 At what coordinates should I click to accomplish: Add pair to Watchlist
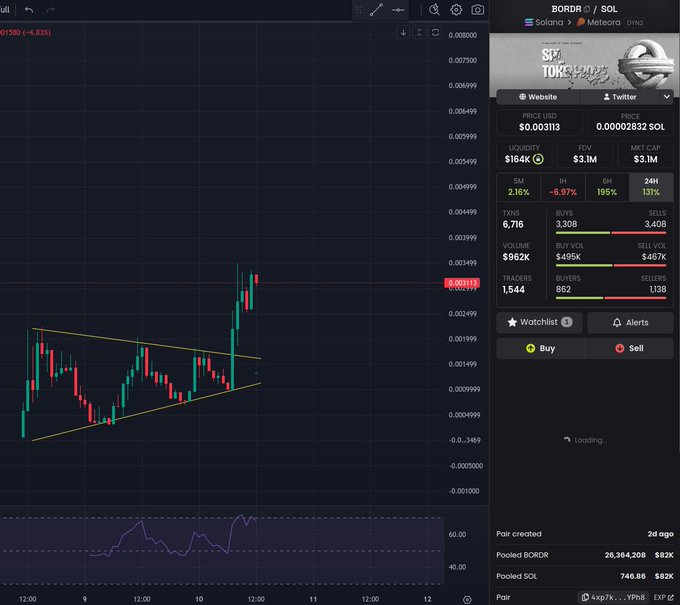click(539, 322)
